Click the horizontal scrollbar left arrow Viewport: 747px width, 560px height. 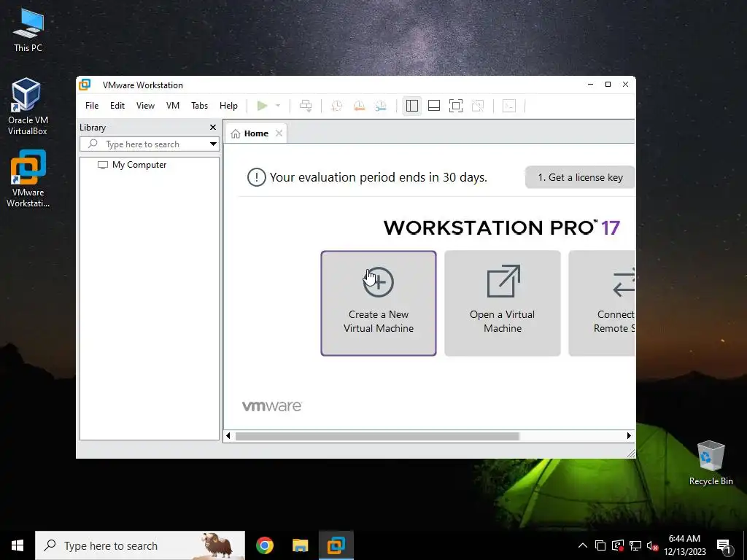pos(228,436)
